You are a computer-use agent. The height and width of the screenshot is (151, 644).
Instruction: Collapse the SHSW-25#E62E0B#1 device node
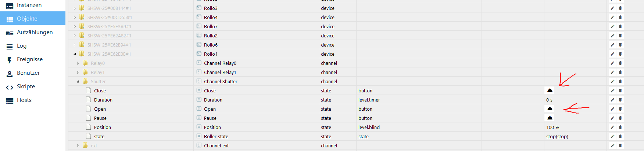click(x=75, y=54)
